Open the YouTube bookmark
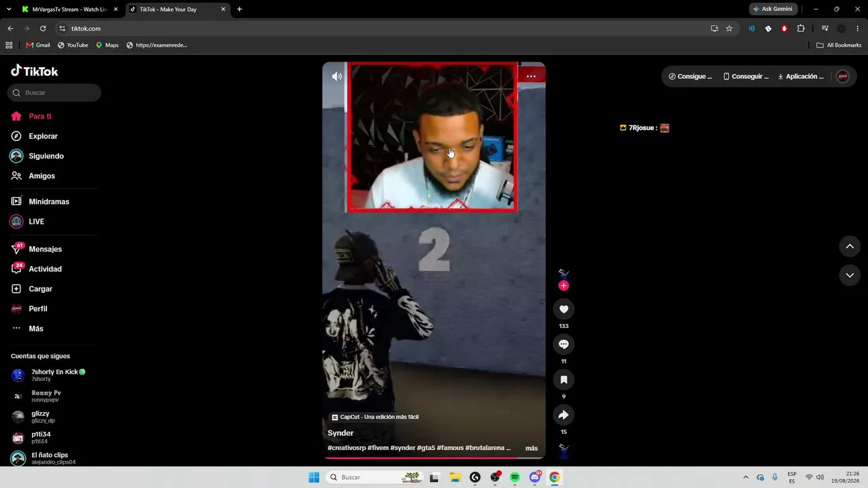This screenshot has width=868, height=488. pos(73,45)
